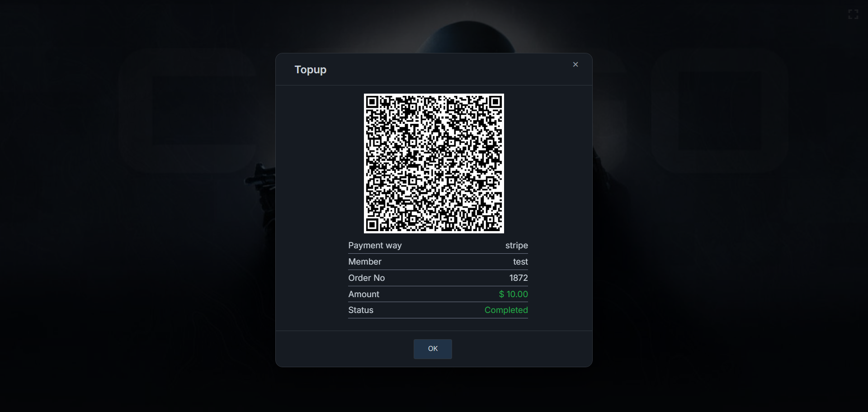Click the payment QR code image
Screen dimensions: 868x412
tap(434, 164)
